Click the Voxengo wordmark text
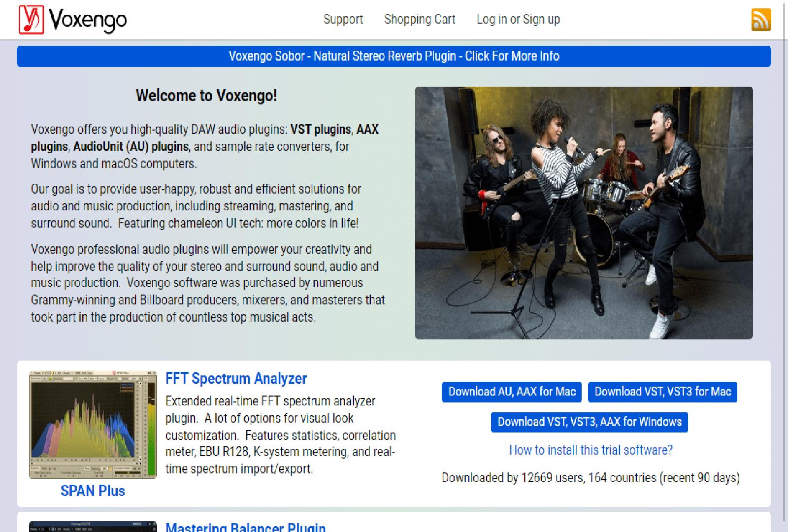Viewport: 788px width, 532px height. coord(88,20)
